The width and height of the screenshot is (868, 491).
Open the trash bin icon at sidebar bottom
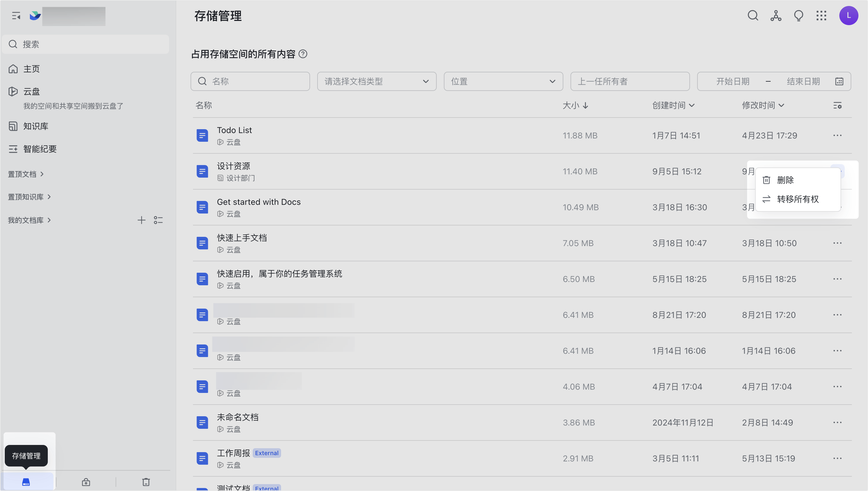[x=146, y=482]
